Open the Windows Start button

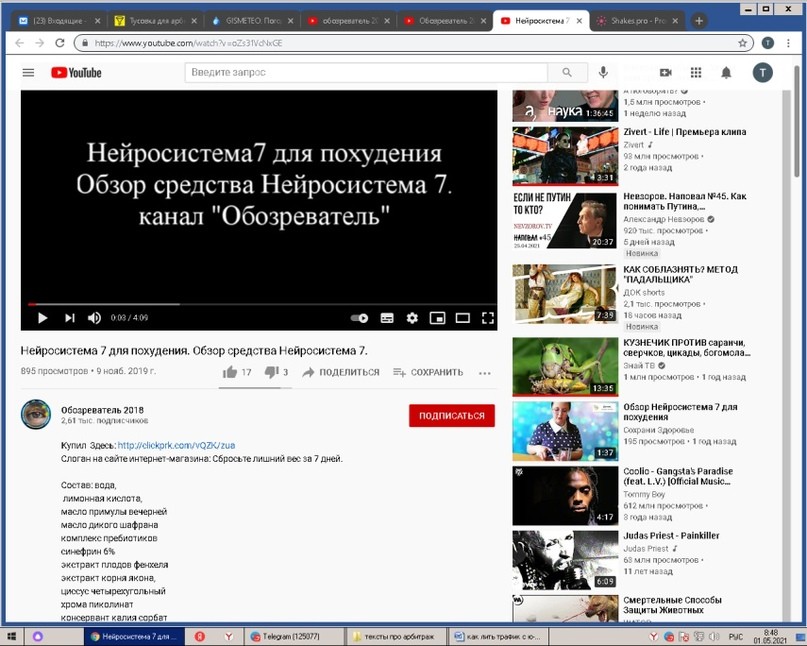(11, 637)
